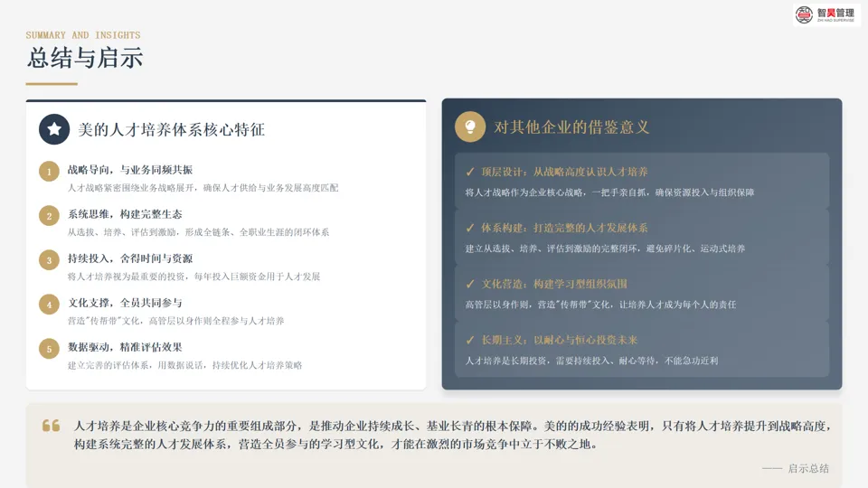Click the description starting 高管层以身作则，营造
The width and height of the screenshot is (868, 488).
(x=600, y=305)
